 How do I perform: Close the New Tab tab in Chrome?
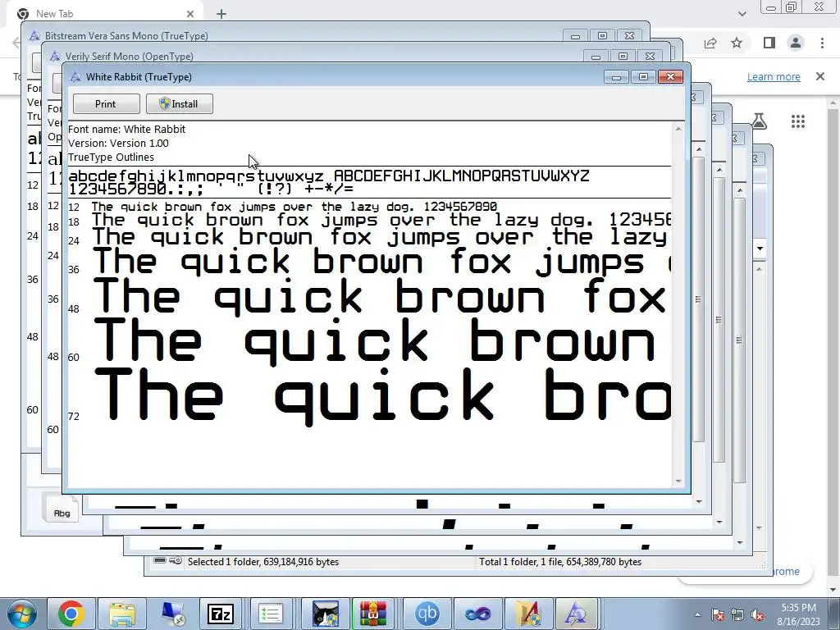click(x=190, y=14)
